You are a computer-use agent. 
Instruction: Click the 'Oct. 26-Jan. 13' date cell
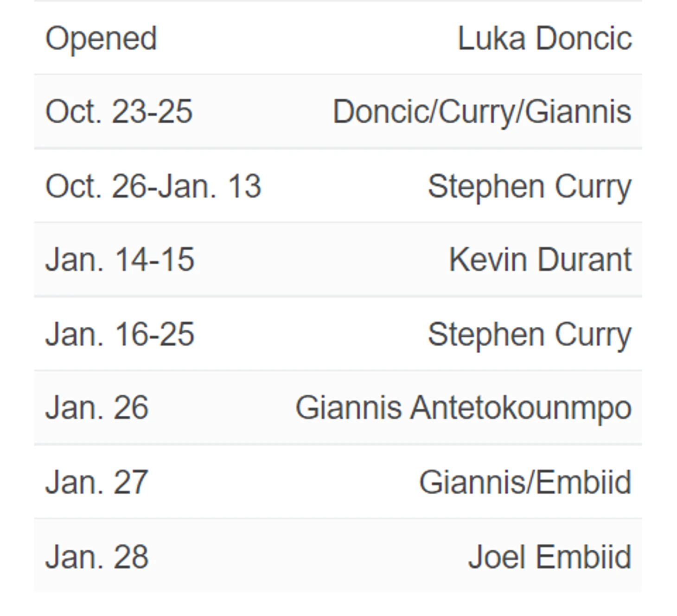click(153, 186)
